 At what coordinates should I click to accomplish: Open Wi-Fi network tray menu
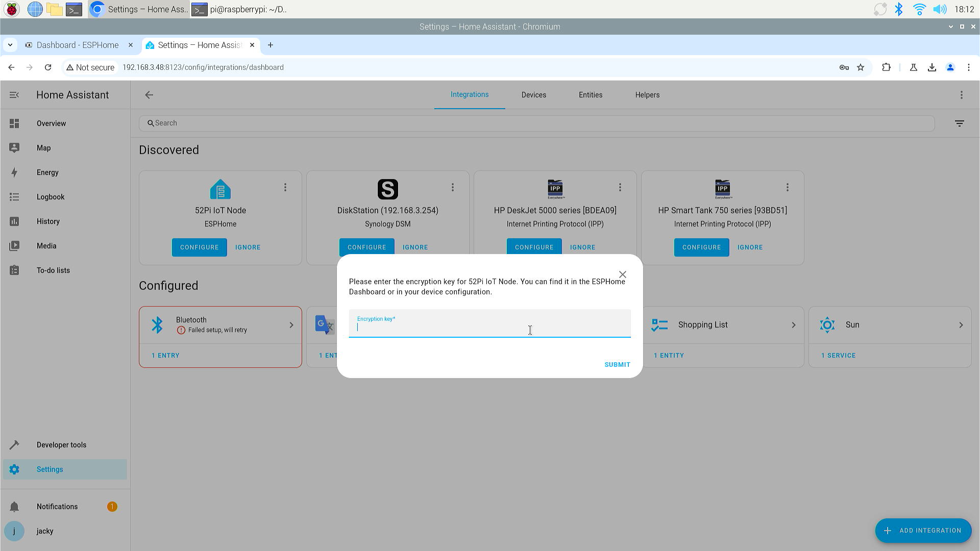click(x=919, y=9)
